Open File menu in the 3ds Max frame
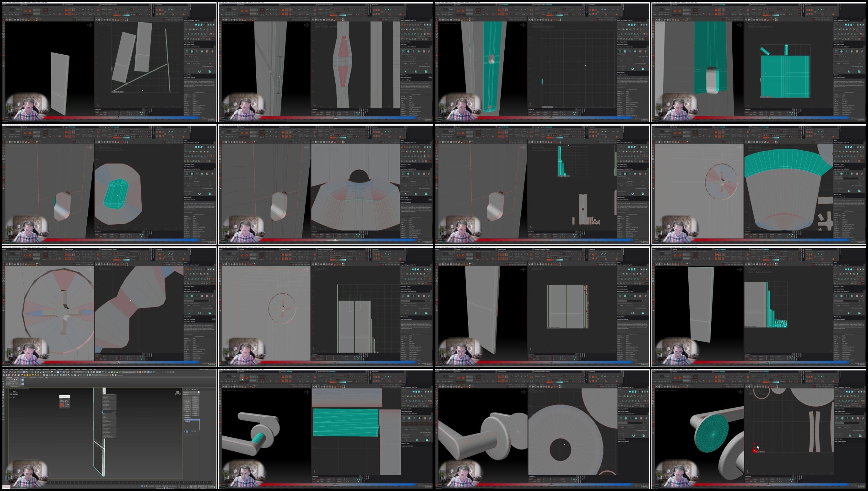 point(4,370)
